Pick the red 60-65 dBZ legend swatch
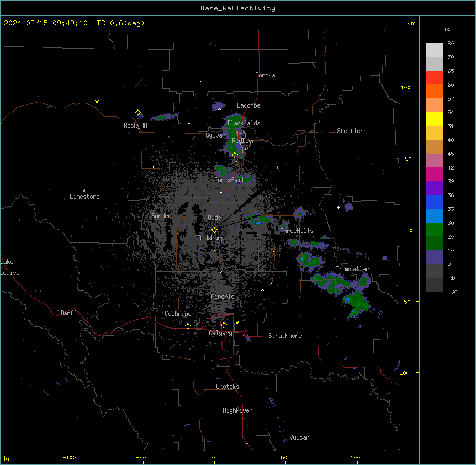The image size is (476, 465). click(x=434, y=78)
